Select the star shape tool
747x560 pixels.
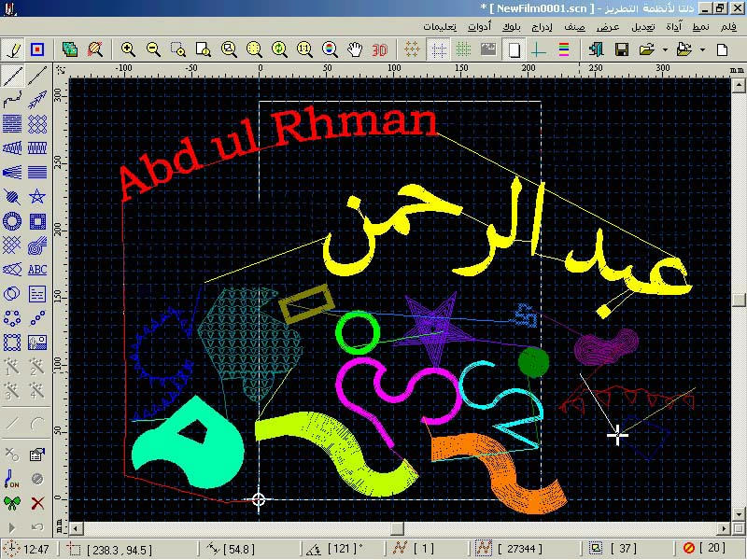click(37, 197)
